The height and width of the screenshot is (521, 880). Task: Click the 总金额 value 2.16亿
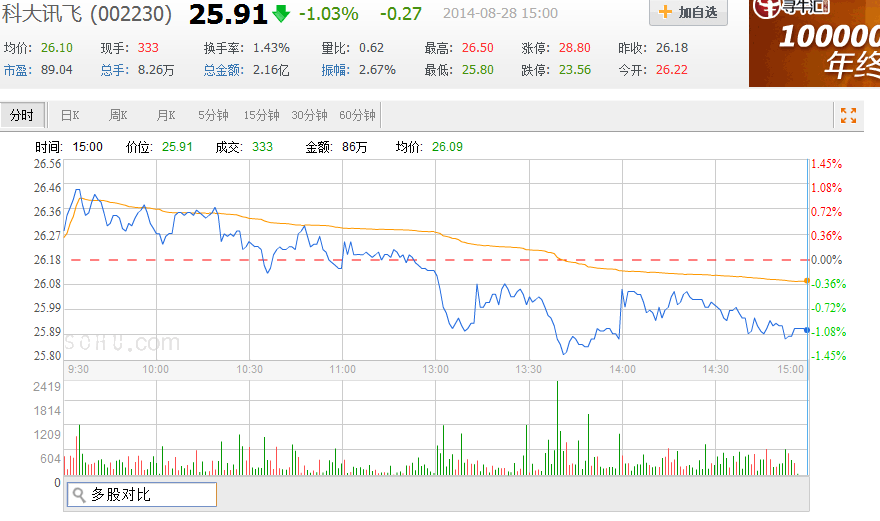pos(271,70)
